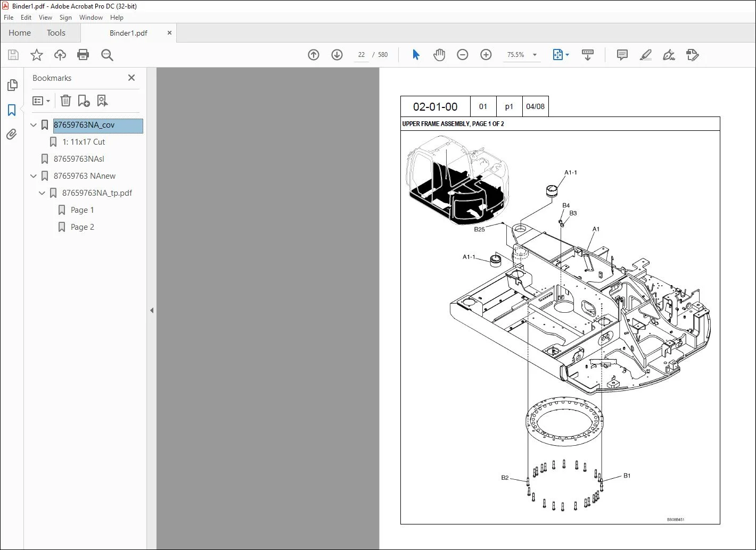Open the View menu
Viewport: 756px width, 550px height.
coord(46,18)
